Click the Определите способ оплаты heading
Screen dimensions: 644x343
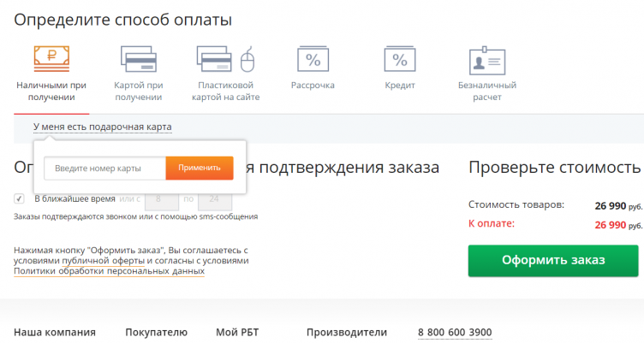[x=123, y=20]
